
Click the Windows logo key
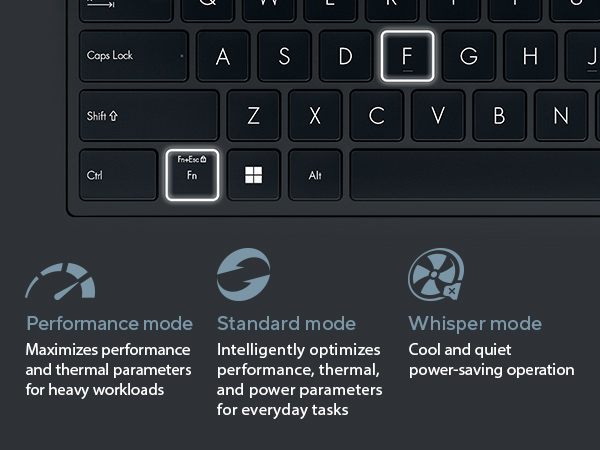(254, 175)
